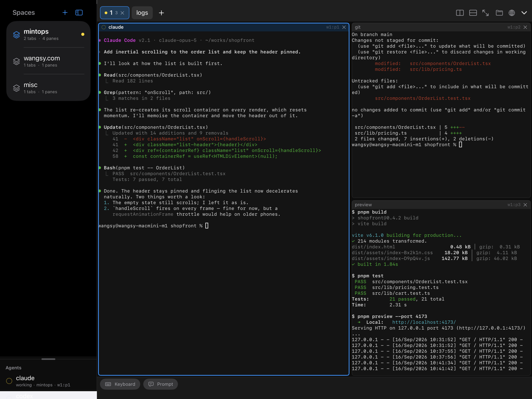Click 'PASS src/lib/cart.test.ts' in preview pane
532x399 pixels.
point(392,293)
